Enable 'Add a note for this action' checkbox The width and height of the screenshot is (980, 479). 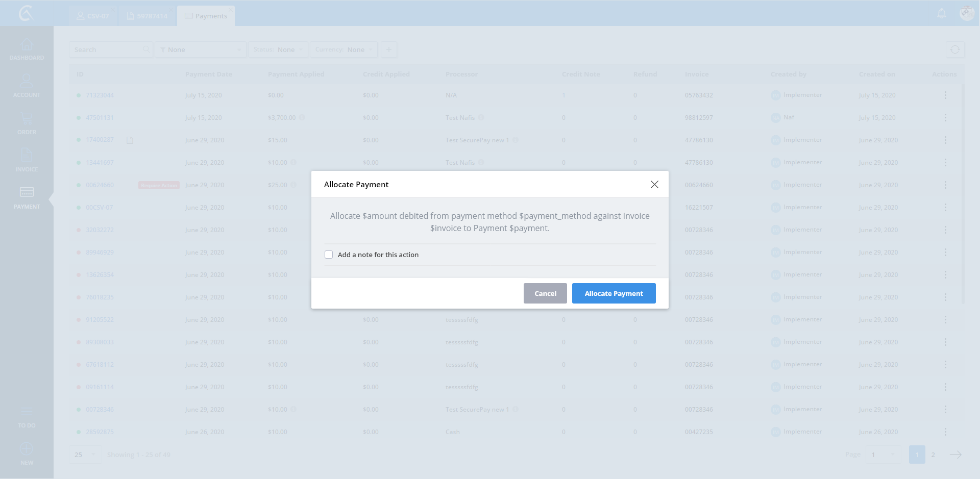point(329,255)
